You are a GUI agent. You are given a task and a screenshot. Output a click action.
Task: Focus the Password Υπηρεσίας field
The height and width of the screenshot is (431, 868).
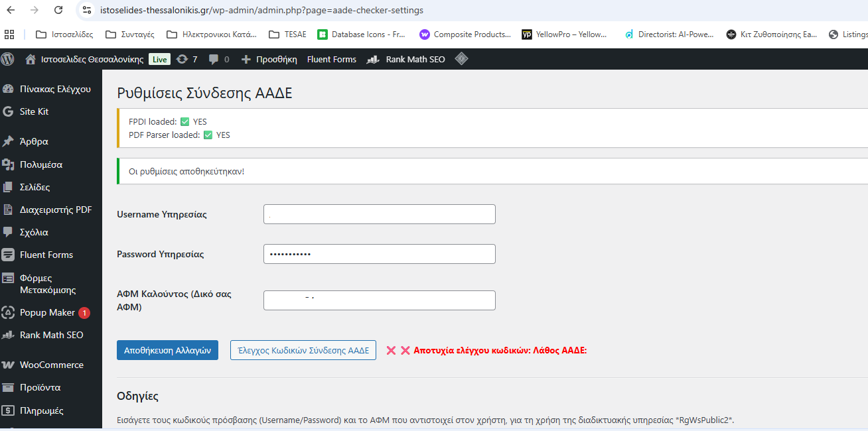click(380, 254)
